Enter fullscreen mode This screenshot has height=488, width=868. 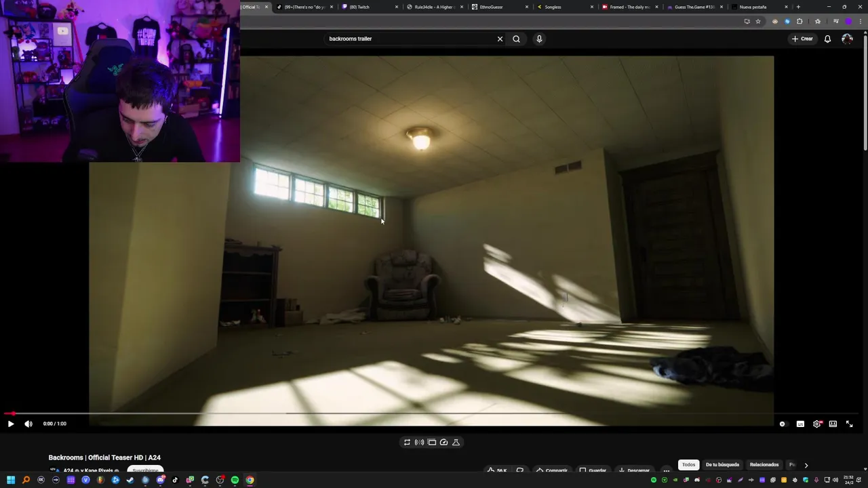849,424
